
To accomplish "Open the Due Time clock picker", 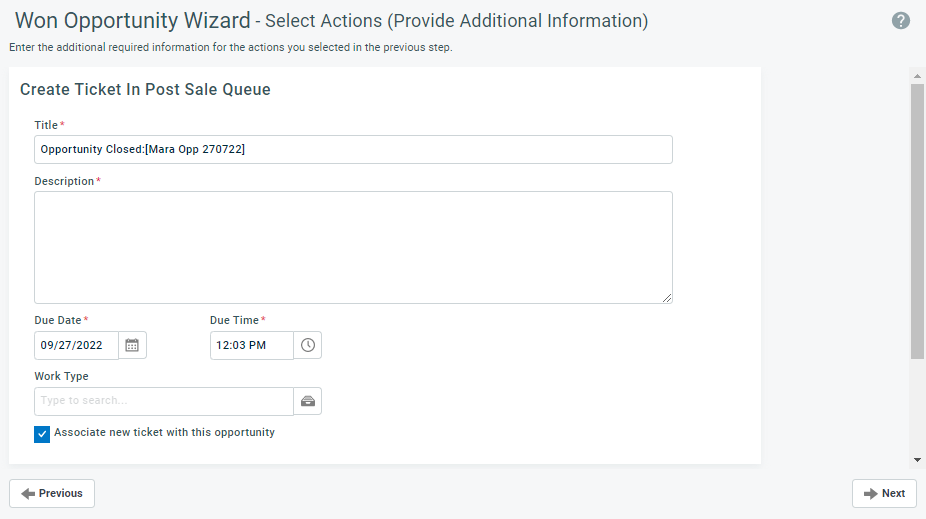I will pos(308,345).
